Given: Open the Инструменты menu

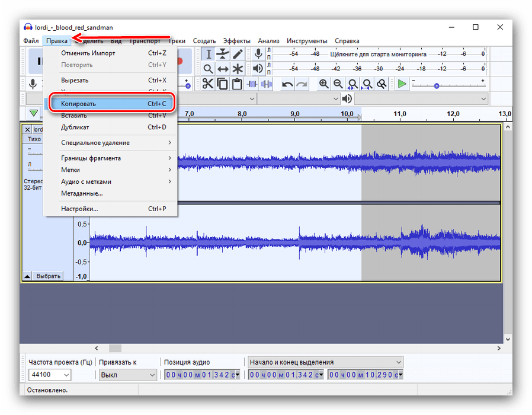Looking at the screenshot, I should coord(307,41).
